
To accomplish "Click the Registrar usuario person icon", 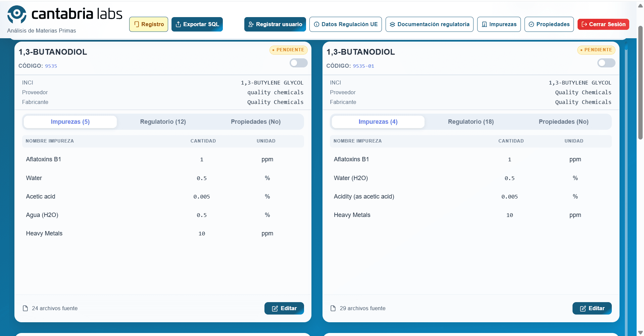I will 251,24.
